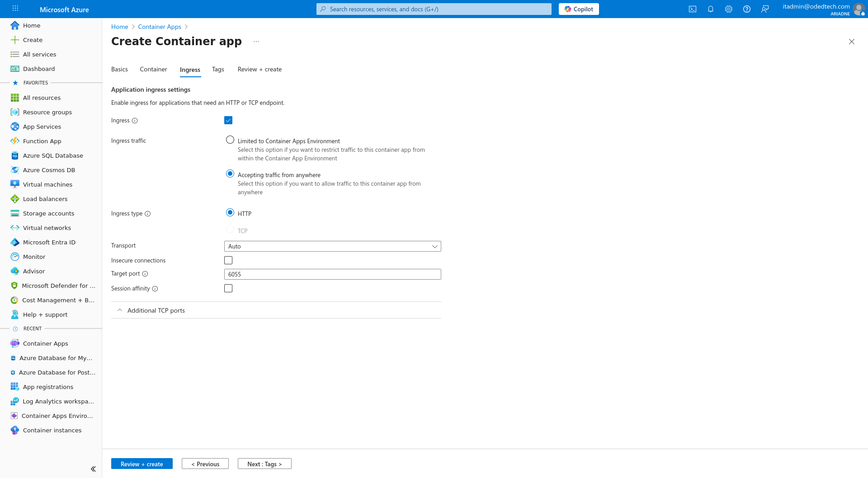Select Accepting traffic from anywhere radio

tap(230, 174)
